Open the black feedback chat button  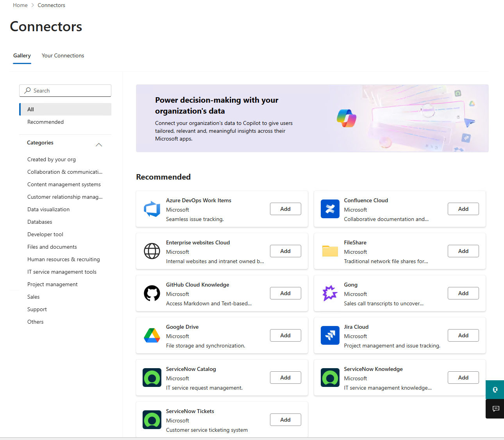click(x=495, y=409)
